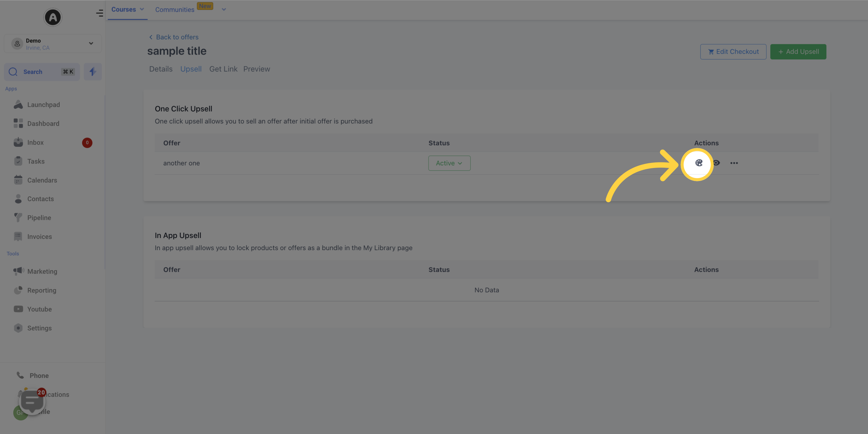Toggle the Active status dropdown for 'another one'

click(x=449, y=163)
